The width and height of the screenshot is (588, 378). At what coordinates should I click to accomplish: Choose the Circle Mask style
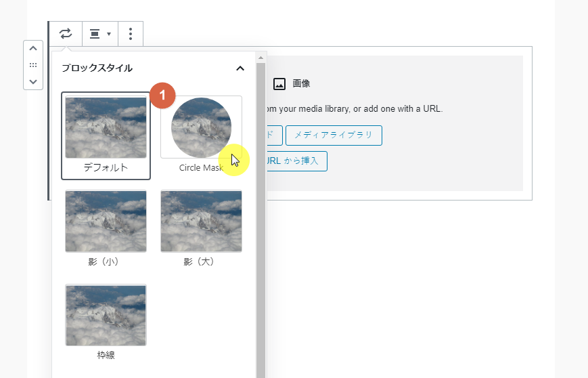point(201,135)
